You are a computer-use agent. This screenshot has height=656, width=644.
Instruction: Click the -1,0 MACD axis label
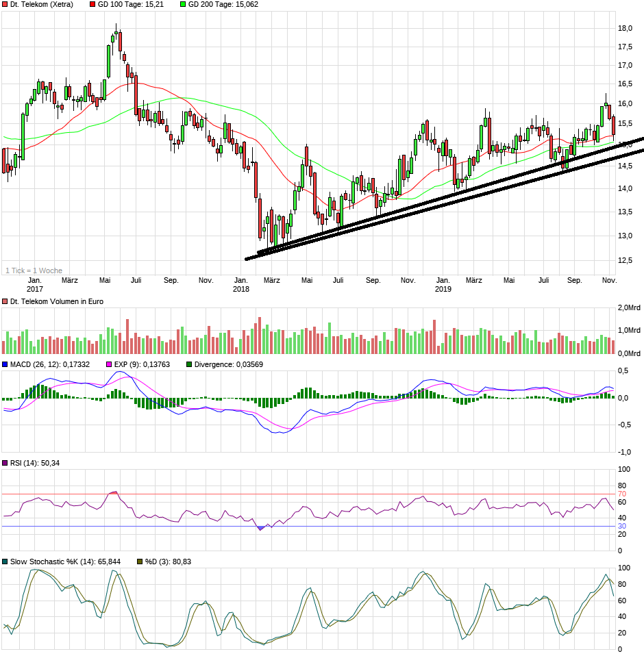point(624,452)
